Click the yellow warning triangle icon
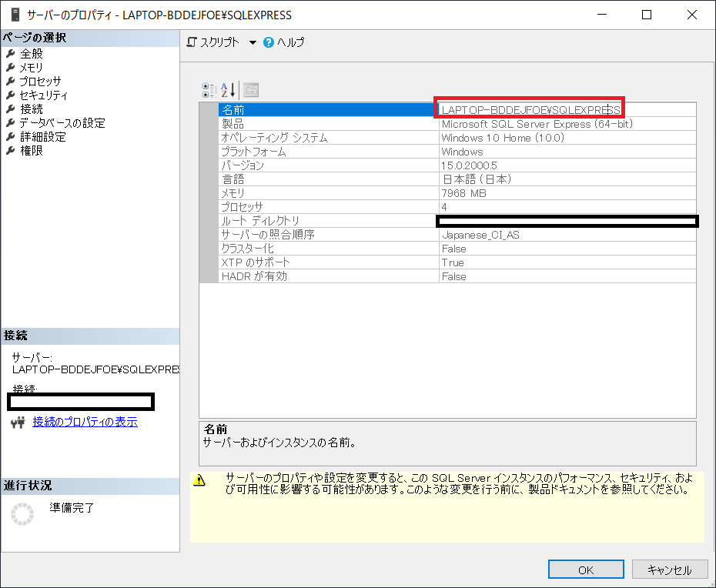This screenshot has width=716, height=588. click(199, 480)
